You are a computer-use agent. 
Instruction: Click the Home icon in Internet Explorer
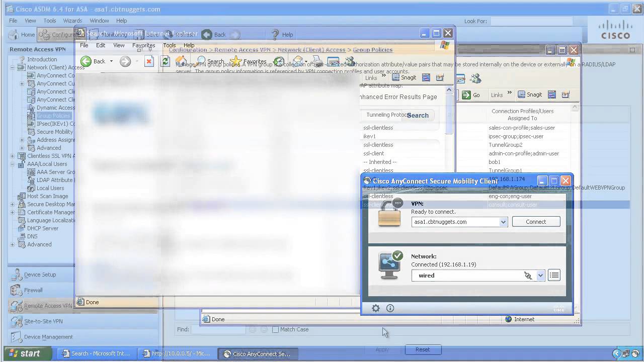click(x=181, y=61)
